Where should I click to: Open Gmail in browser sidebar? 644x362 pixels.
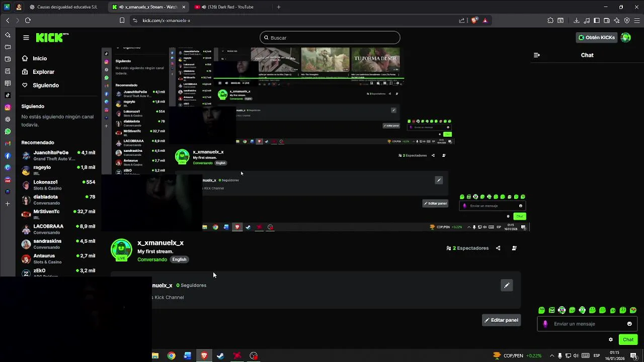[x=8, y=143]
